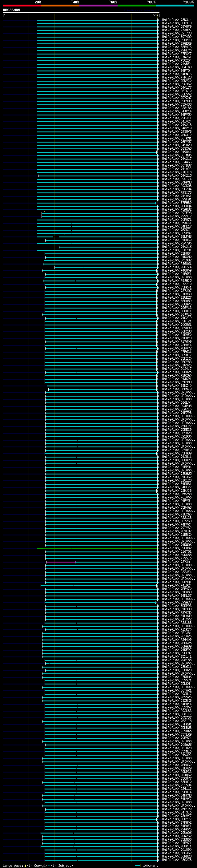Click the orange ~40% identity color band
Screen dimensions: 197x868
click(60, 6)
